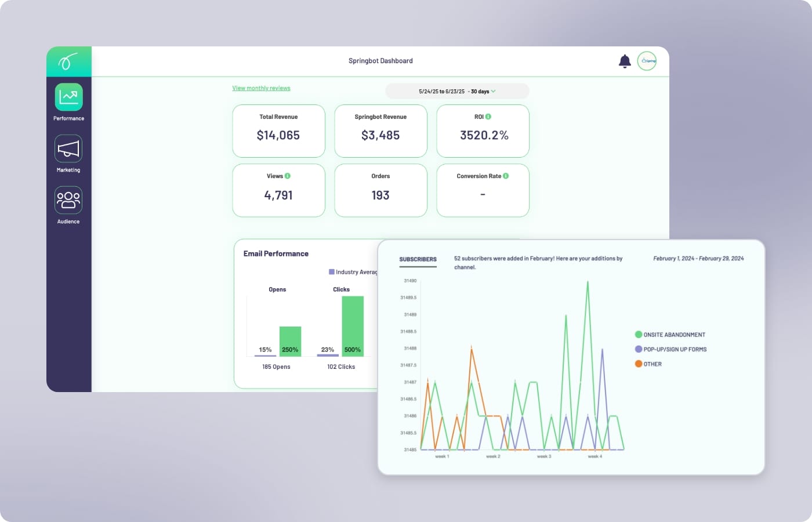812x522 pixels.
Task: Click the Orders 193 card
Action: [x=380, y=190]
